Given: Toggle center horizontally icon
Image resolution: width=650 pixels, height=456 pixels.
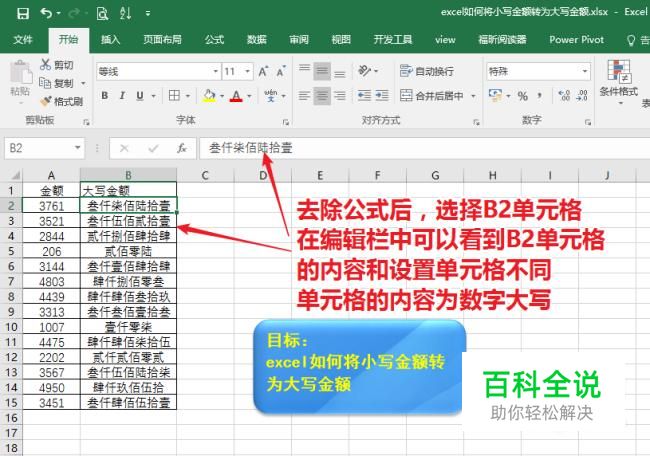Looking at the screenshot, I should 322,96.
